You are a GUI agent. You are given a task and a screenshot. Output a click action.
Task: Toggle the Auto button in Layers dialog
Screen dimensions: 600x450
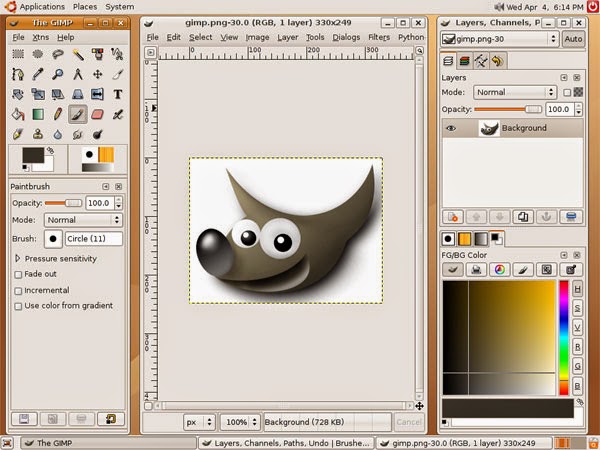pyautogui.click(x=573, y=39)
